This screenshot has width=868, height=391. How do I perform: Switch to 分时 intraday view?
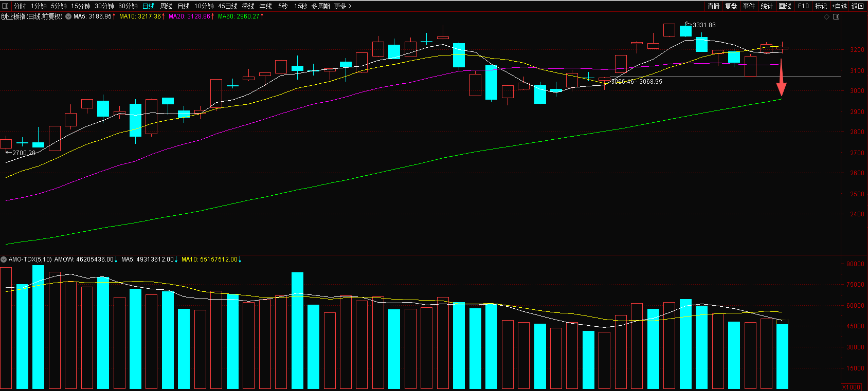click(20, 6)
